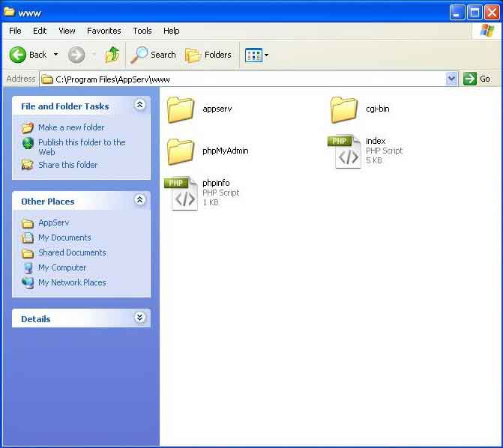
Task: Click the appserv folder name
Action: click(x=217, y=109)
